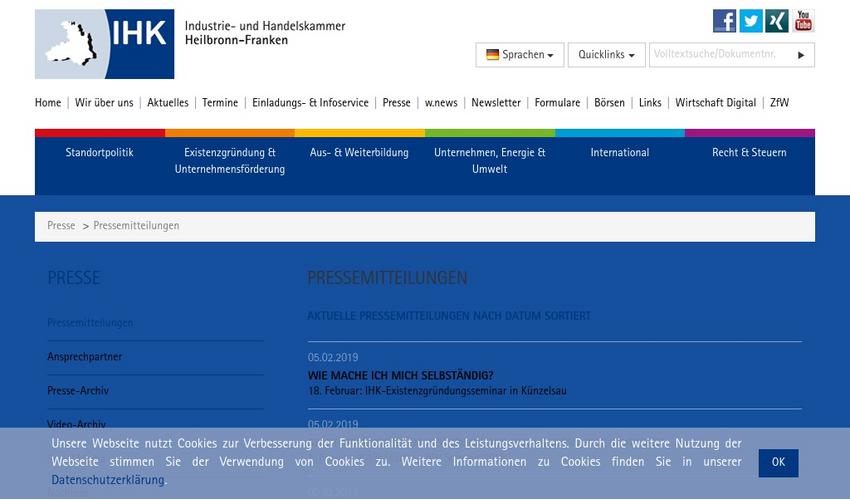The width and height of the screenshot is (850, 500).
Task: Open the Twitter social icon
Action: coord(751,21)
